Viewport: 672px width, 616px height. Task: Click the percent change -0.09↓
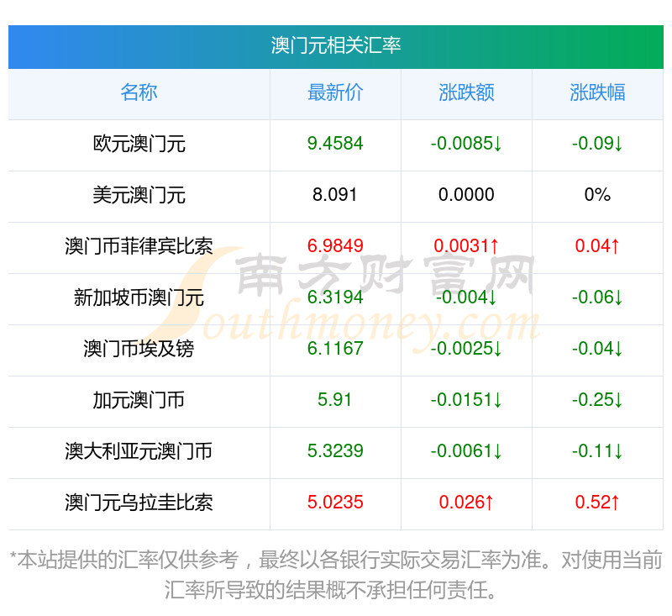597,144
